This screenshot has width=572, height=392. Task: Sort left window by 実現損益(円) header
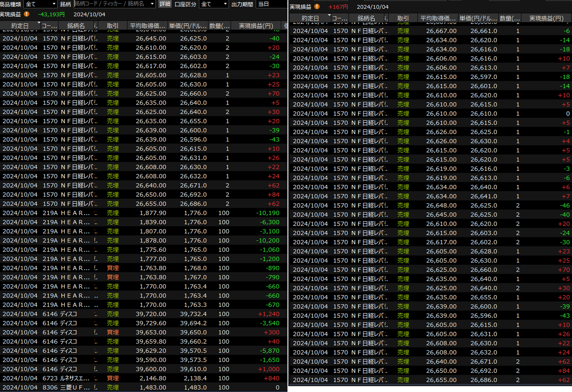pyautogui.click(x=256, y=26)
